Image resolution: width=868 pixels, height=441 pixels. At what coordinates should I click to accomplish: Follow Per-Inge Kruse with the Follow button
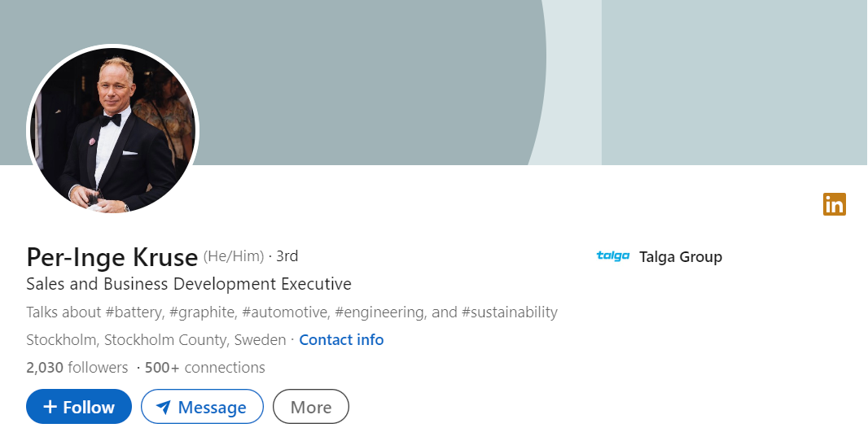tap(79, 407)
